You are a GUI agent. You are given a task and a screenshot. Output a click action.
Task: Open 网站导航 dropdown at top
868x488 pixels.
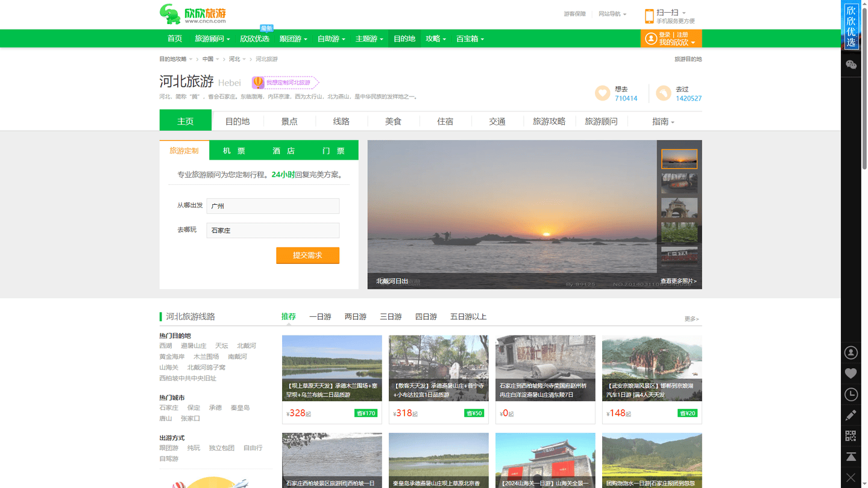point(612,14)
